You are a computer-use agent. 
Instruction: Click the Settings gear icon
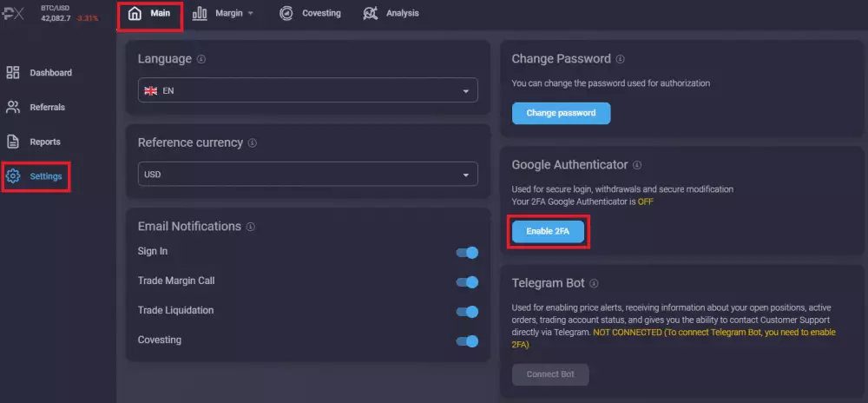(x=13, y=176)
